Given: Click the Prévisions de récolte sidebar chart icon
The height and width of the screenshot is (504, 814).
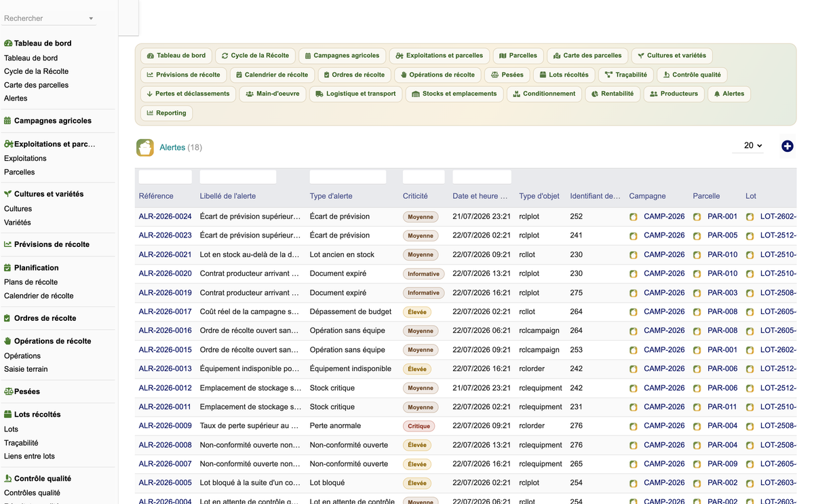Looking at the screenshot, I should point(8,244).
